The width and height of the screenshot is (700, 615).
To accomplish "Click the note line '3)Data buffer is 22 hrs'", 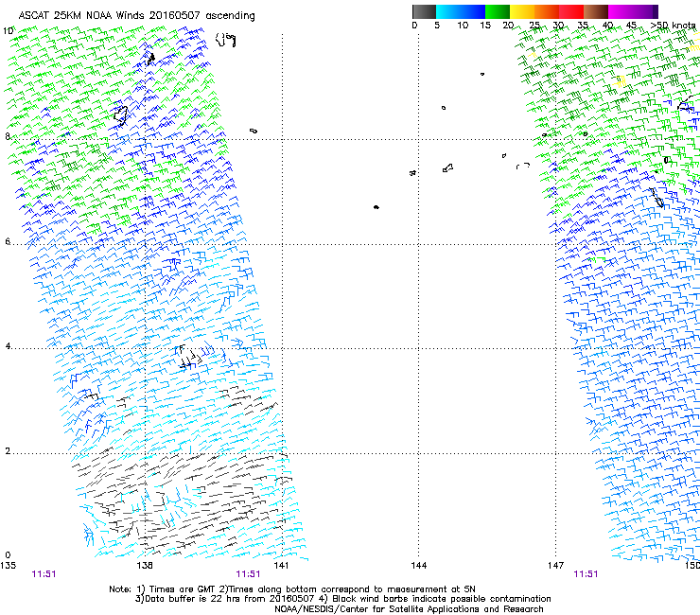I will coord(342,599).
